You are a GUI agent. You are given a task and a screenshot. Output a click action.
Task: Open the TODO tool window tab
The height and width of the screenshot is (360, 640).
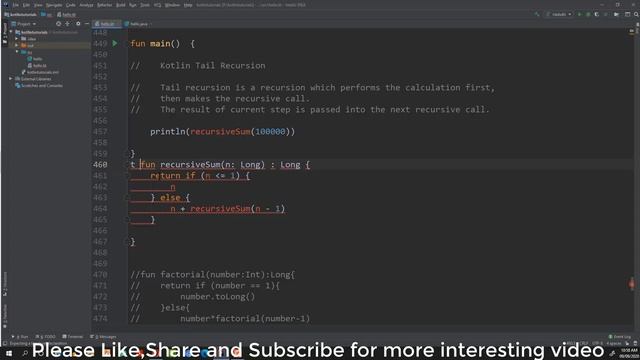click(x=45, y=337)
